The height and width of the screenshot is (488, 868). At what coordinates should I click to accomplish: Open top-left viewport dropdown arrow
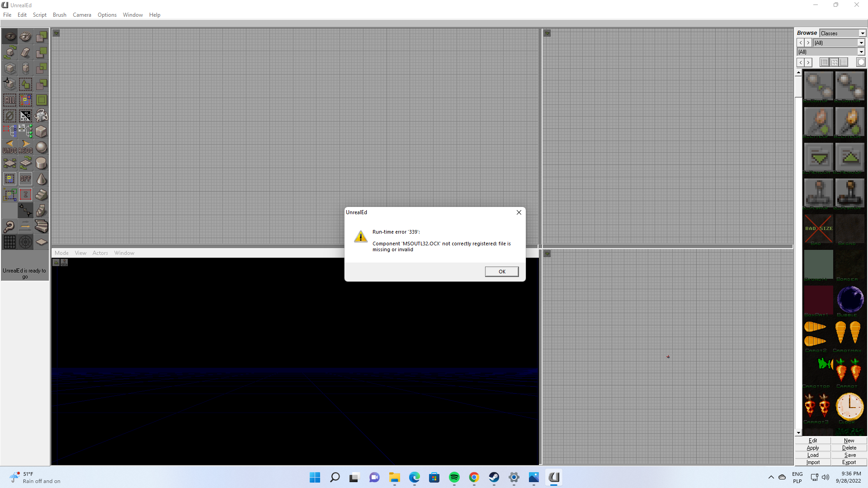pyautogui.click(x=57, y=33)
